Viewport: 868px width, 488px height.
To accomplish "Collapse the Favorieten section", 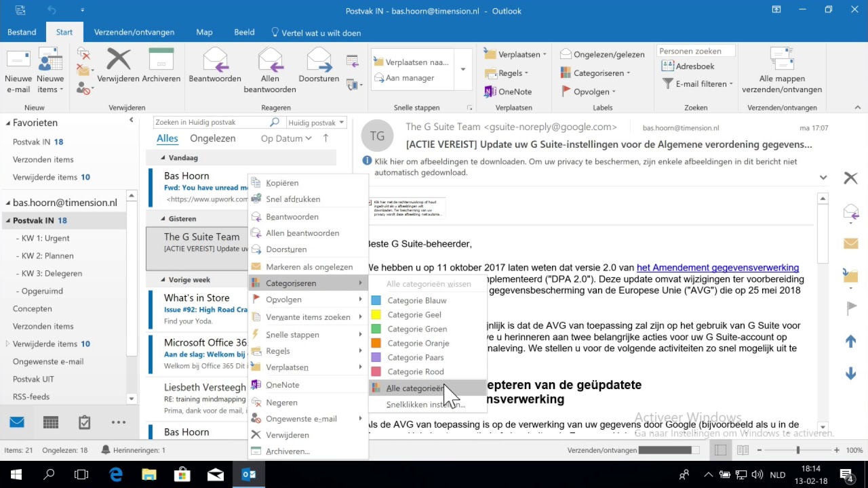I will tap(9, 123).
